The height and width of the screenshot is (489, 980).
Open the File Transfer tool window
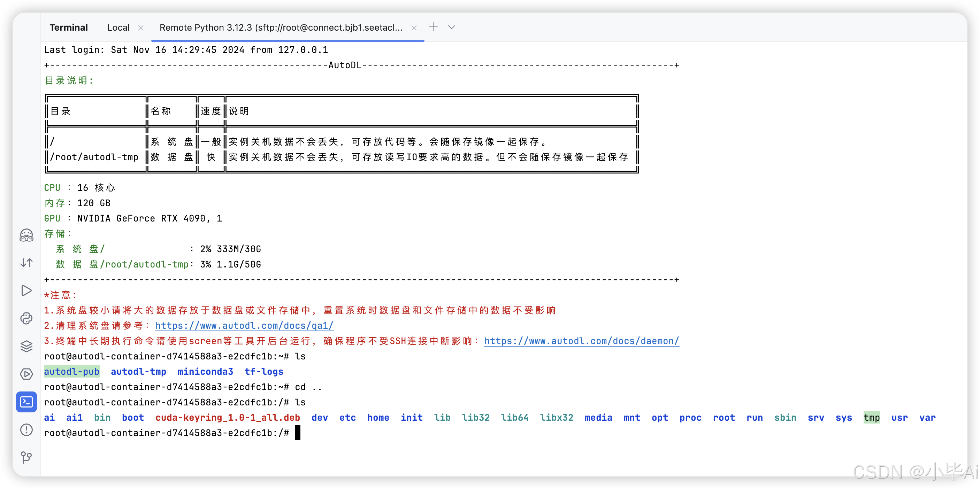pos(26,263)
